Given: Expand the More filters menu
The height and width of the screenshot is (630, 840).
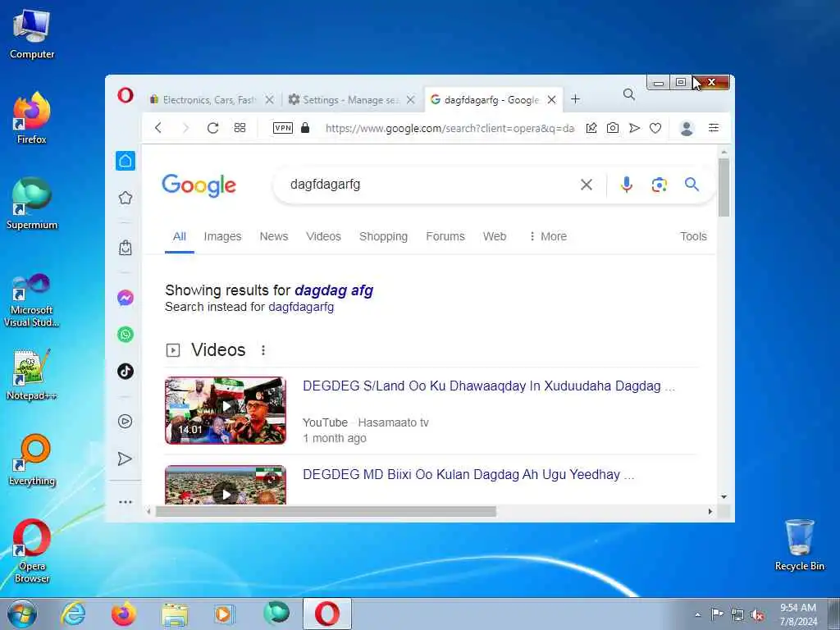Looking at the screenshot, I should pyautogui.click(x=547, y=236).
